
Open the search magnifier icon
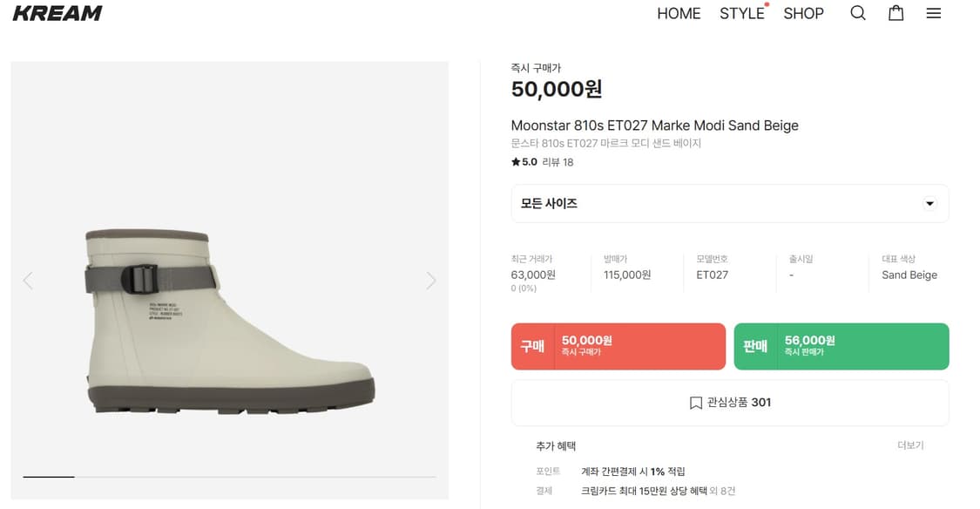pos(858,13)
